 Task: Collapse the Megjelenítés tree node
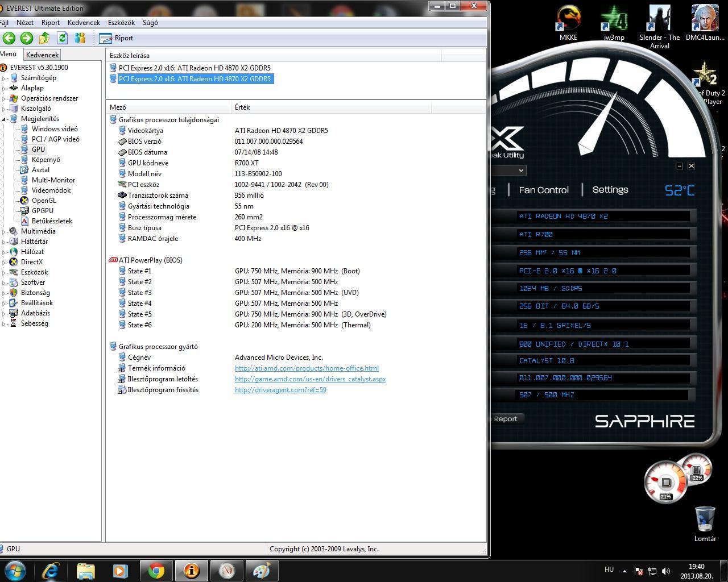coord(3,119)
